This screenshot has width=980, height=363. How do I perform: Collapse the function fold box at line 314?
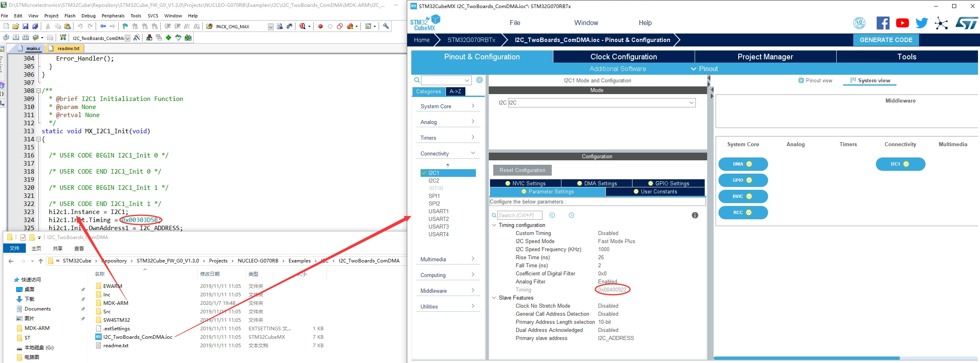pos(38,139)
